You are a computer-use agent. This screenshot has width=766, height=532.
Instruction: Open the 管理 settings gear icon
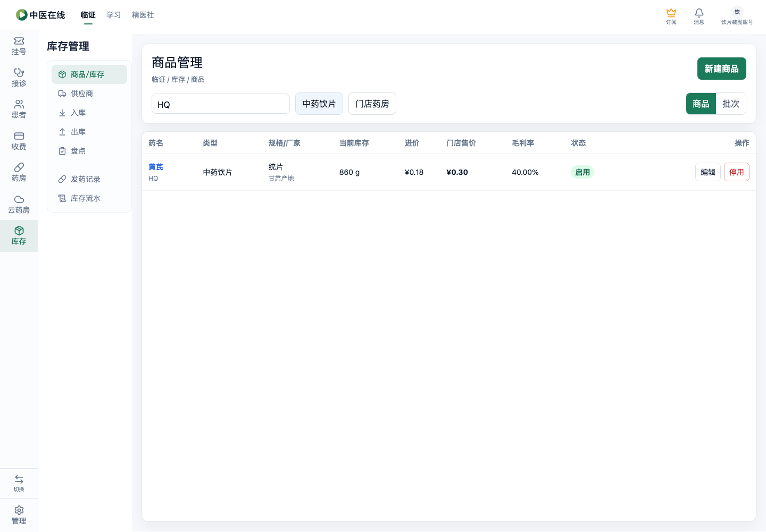19,510
